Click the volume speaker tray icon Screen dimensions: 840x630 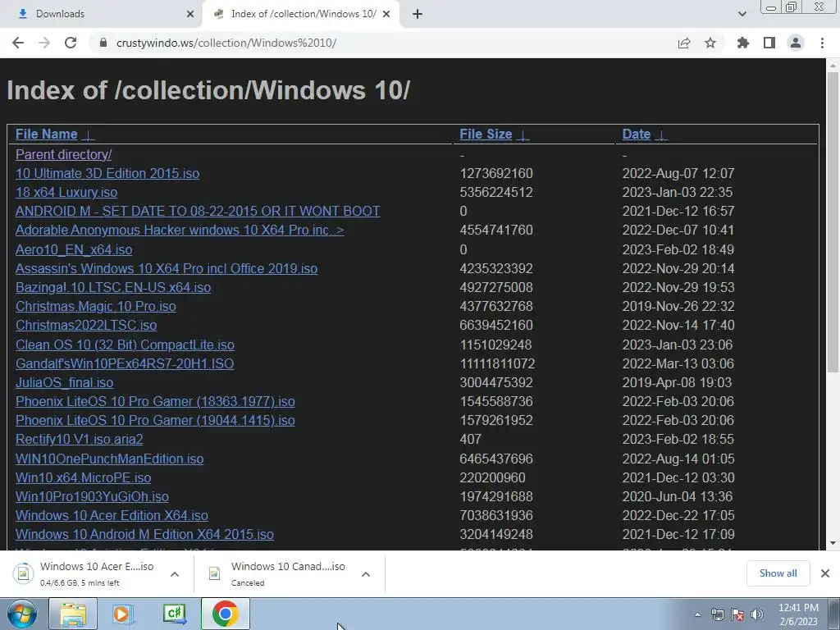click(757, 614)
